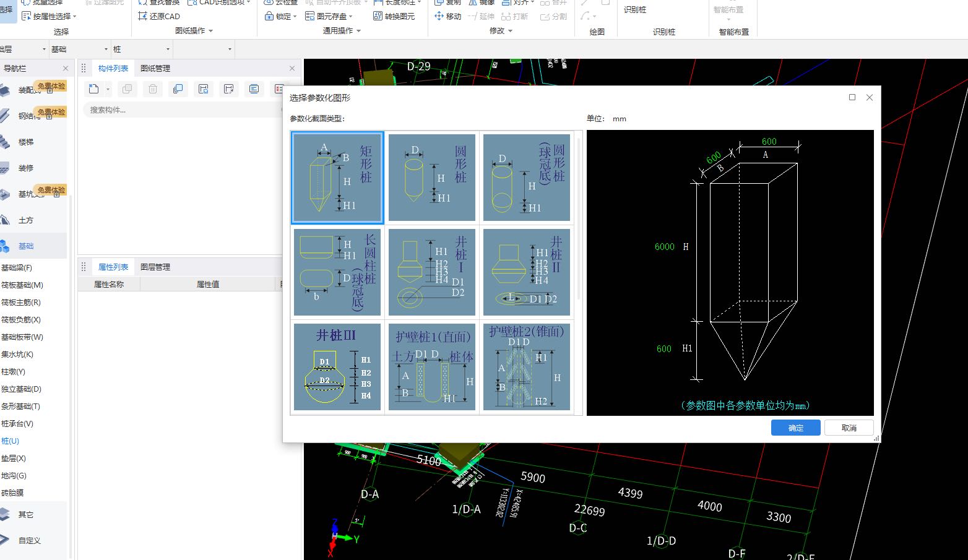Click the edit-library pencil icon in component toolbar
The image size is (968, 560).
coord(228,89)
